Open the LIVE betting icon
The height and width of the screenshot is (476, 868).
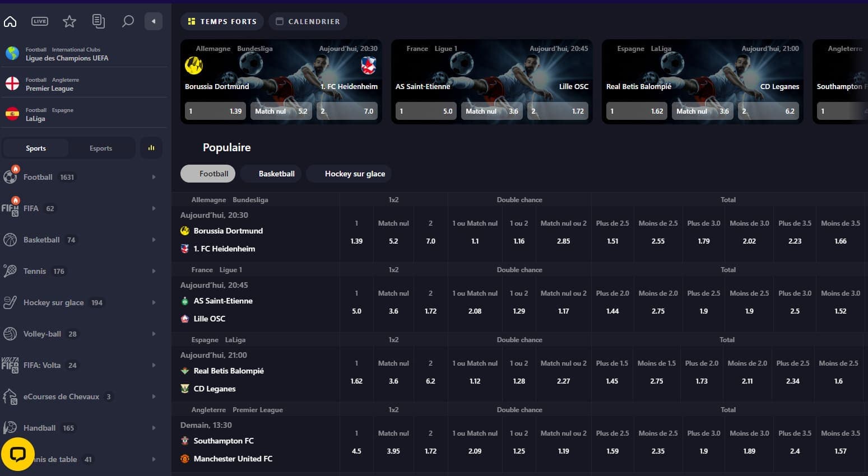click(40, 21)
